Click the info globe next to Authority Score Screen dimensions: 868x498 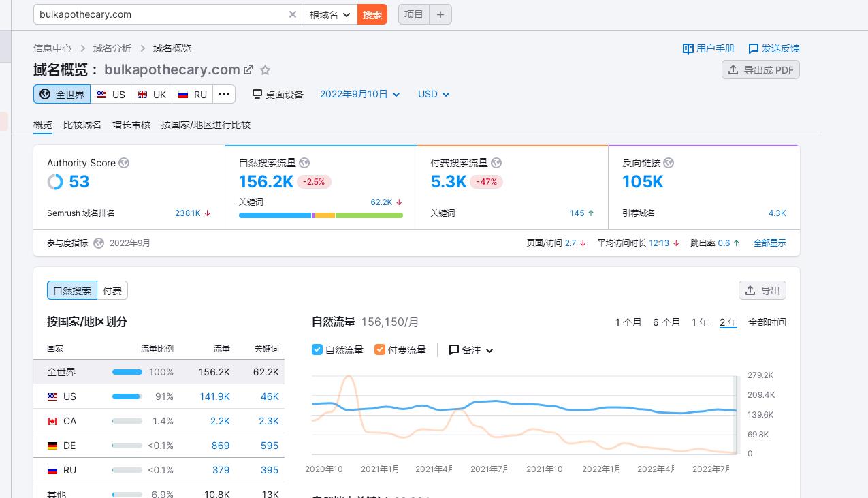124,163
